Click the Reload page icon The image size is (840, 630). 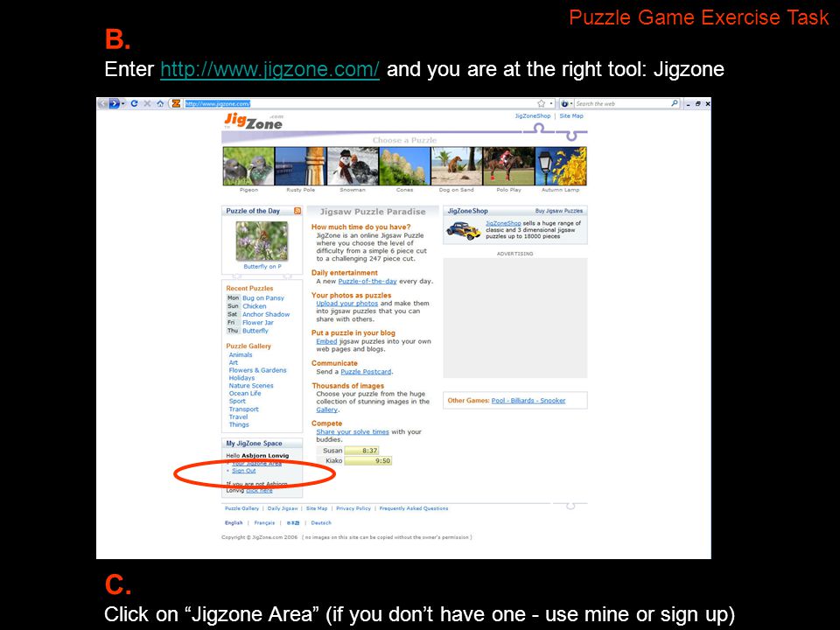[135, 103]
